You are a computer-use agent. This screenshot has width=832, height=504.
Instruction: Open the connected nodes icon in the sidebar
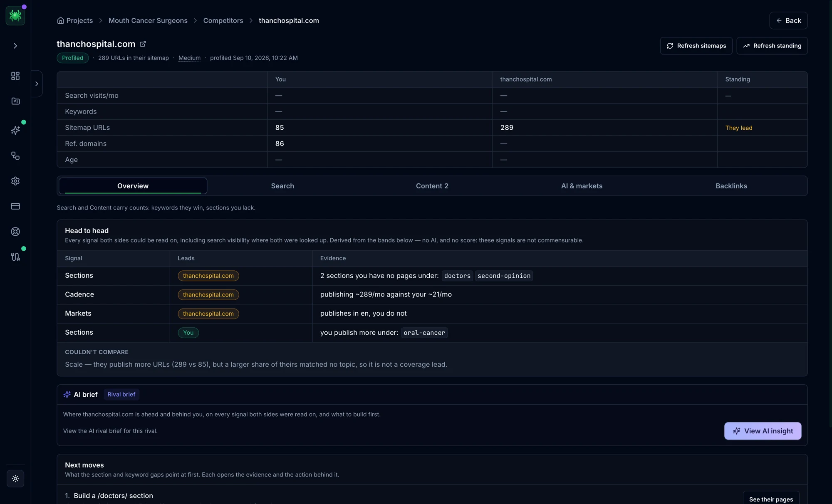point(15,156)
